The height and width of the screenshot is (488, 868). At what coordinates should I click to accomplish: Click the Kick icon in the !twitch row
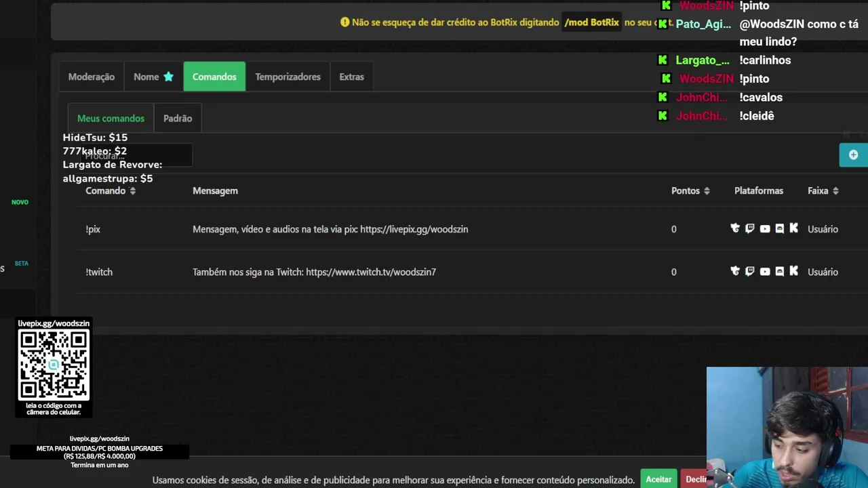(794, 271)
